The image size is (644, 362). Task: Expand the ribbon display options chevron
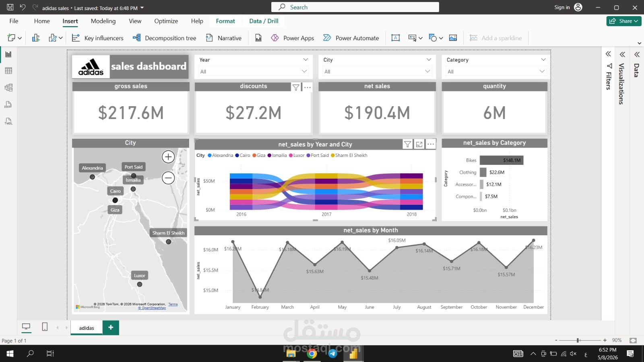coord(639,43)
